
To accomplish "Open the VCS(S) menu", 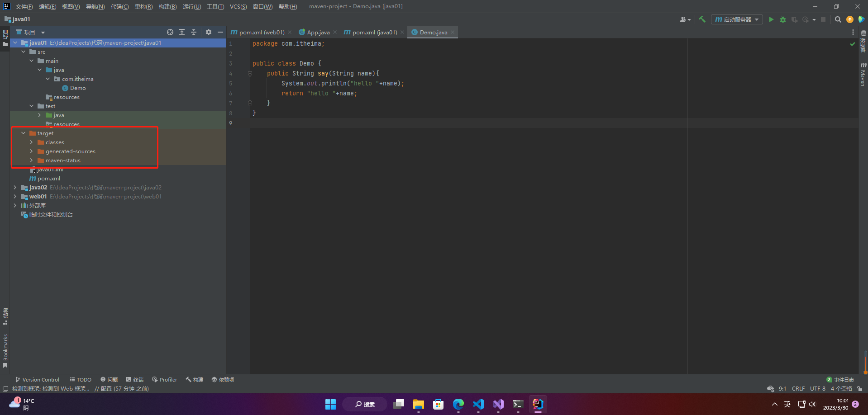I will click(x=238, y=6).
